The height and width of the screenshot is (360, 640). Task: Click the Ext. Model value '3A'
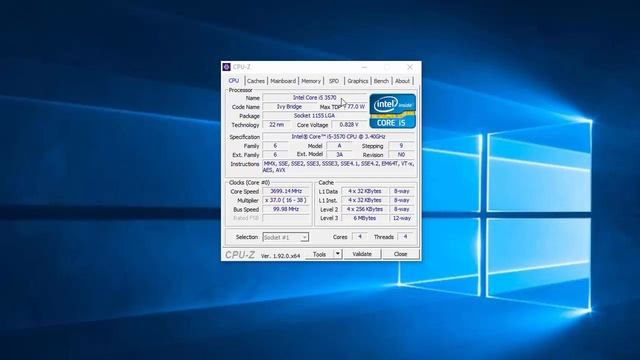(x=340, y=154)
